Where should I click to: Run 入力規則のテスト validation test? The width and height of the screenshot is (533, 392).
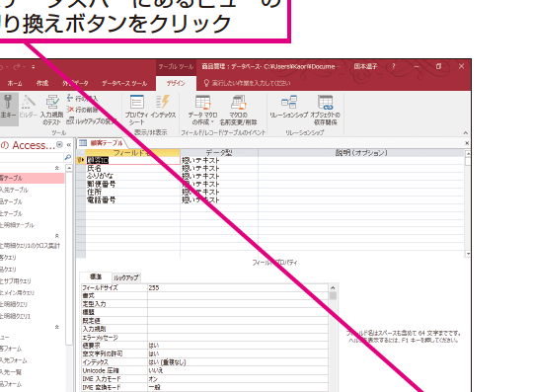pos(51,109)
